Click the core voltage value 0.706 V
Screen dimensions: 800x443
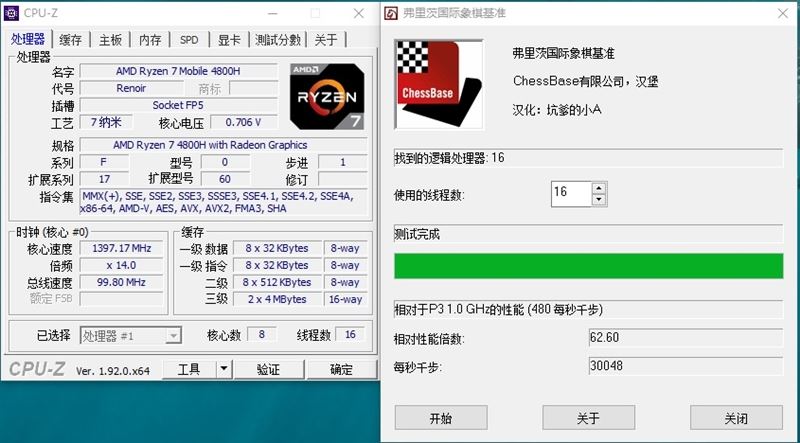244,122
